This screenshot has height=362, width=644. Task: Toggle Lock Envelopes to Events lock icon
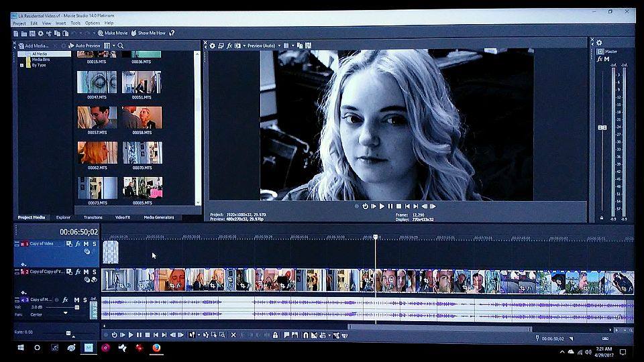276,335
